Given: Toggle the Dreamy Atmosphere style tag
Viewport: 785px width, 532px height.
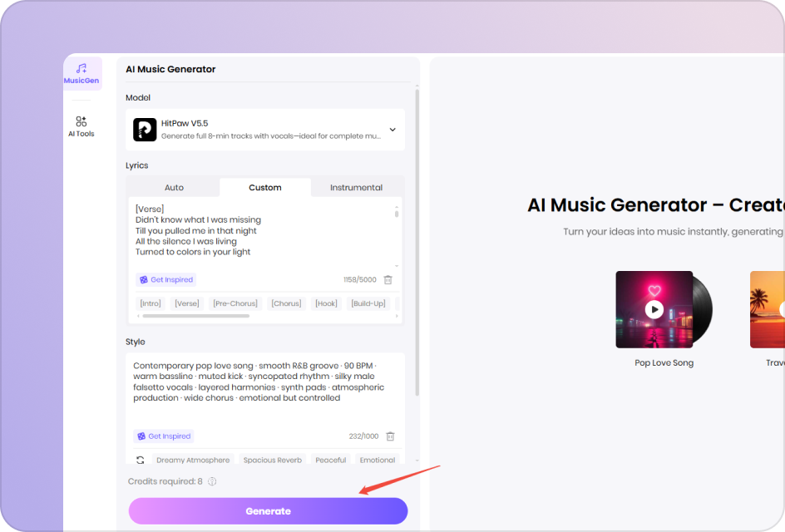Looking at the screenshot, I should point(192,459).
